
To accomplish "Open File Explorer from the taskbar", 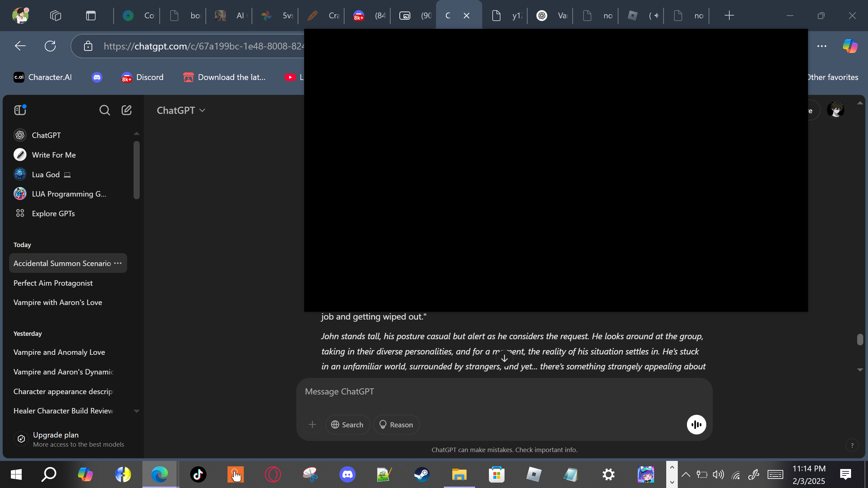I will point(459,474).
